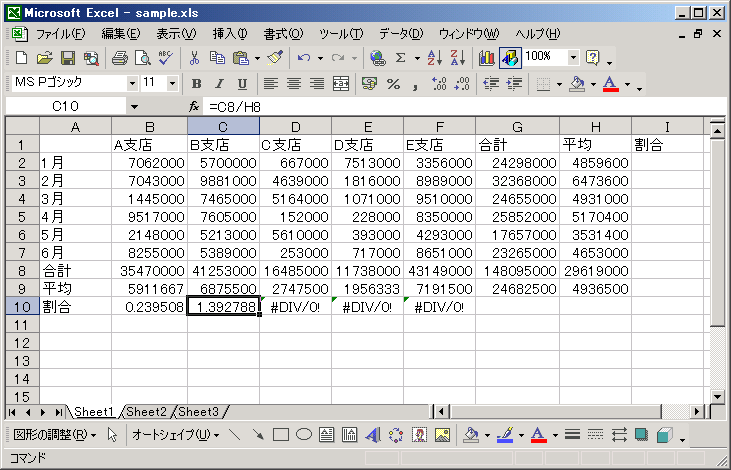Open the ファイル(F) menu
This screenshot has height=470, width=731.
pyautogui.click(x=61, y=34)
